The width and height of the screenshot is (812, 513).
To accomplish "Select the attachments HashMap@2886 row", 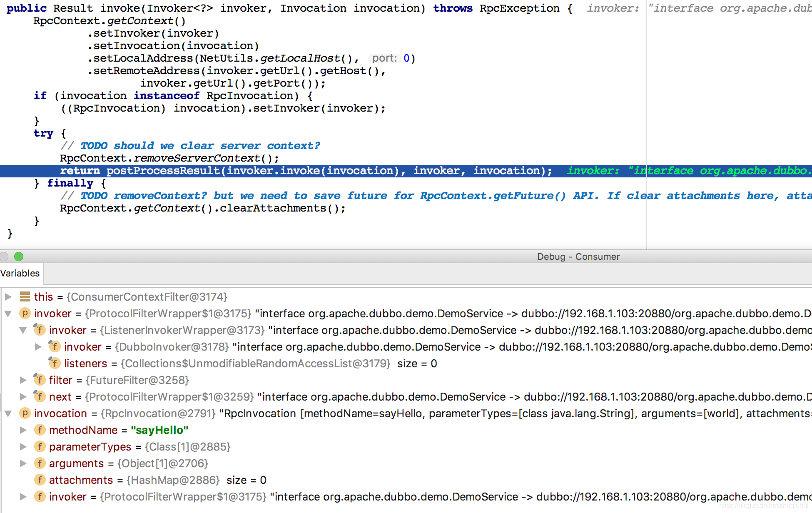I will click(158, 480).
